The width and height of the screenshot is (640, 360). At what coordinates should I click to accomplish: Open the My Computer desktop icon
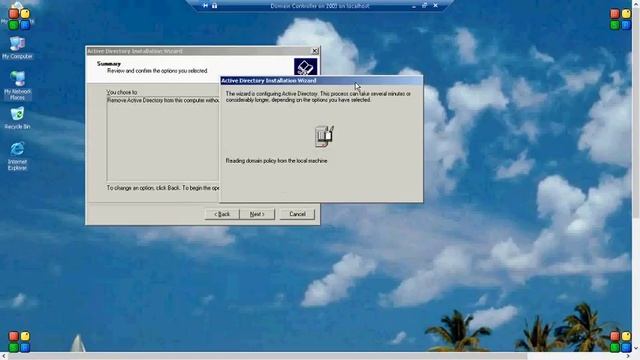click(x=17, y=48)
